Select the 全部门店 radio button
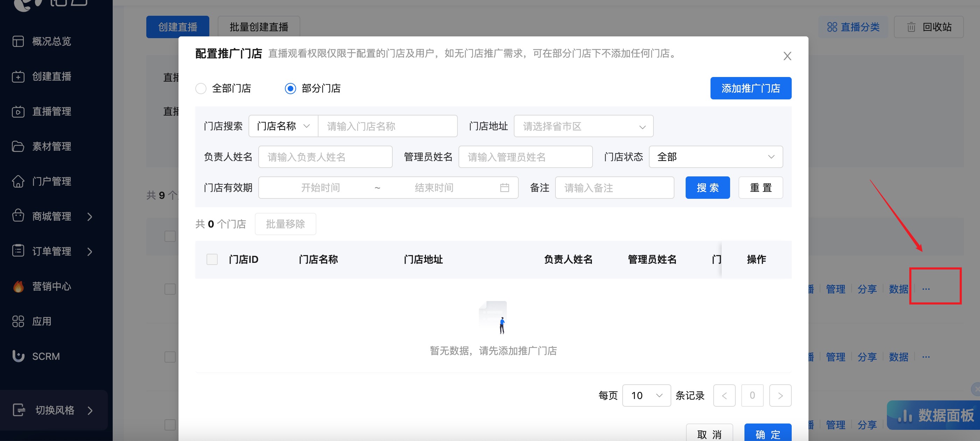This screenshot has width=980, height=441. (201, 89)
